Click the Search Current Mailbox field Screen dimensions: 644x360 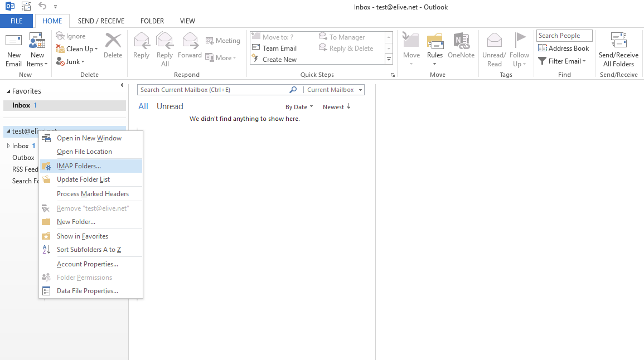[213, 90]
